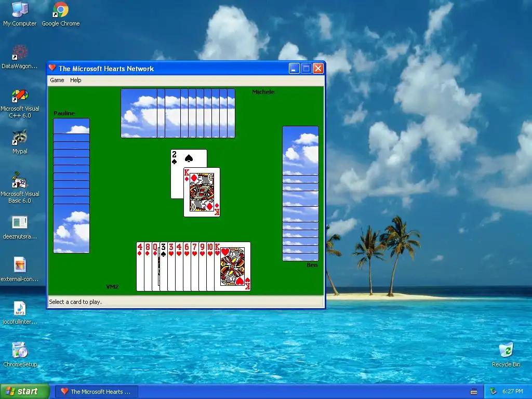This screenshot has width=532, height=399.
Task: Click Ben's face-down card stack
Action: [301, 193]
